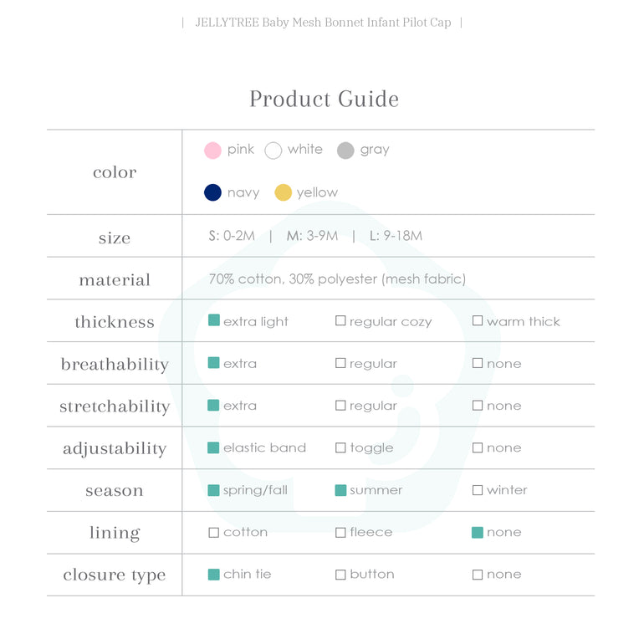Check the winter season box
This screenshot has width=644, height=644.
coord(478,490)
